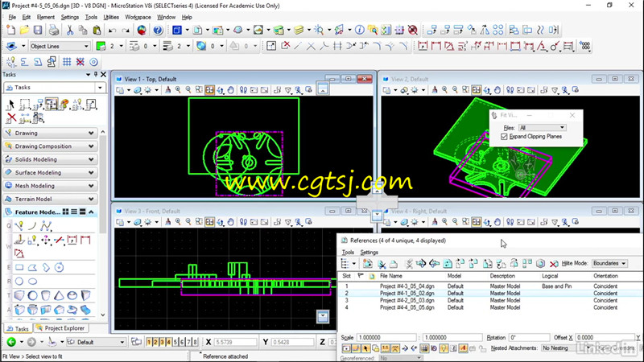Click the Scale 1.000000 first input field

386,337
